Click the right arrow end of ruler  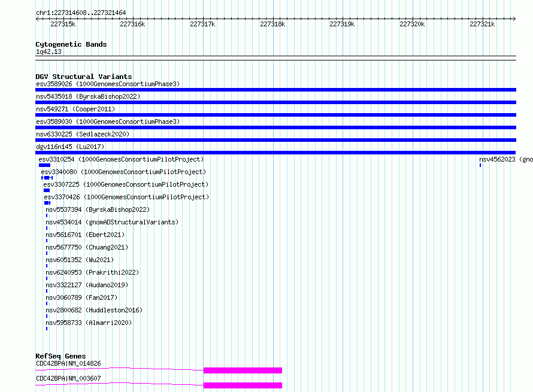click(x=514, y=19)
